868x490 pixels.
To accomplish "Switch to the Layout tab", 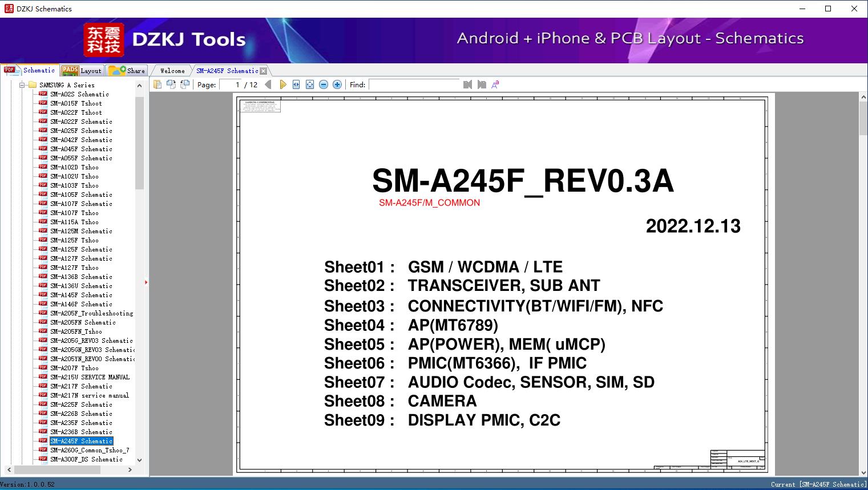I will (82, 70).
